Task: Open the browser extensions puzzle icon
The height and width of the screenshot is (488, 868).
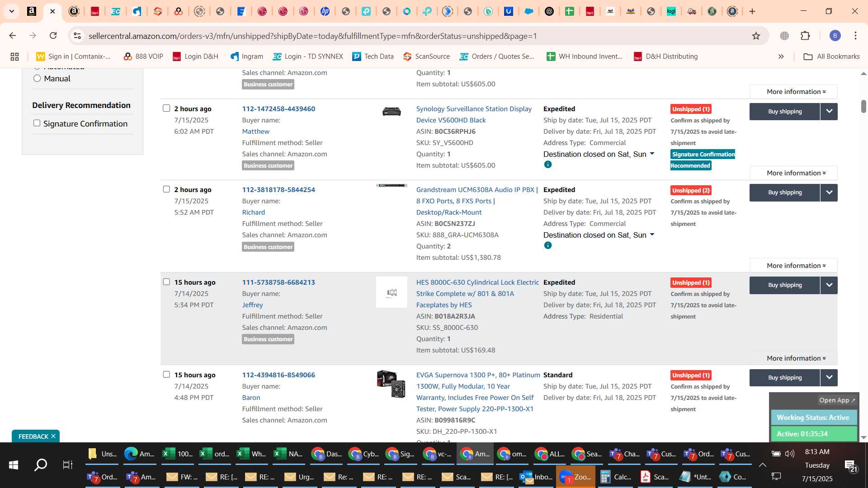Action: [x=805, y=36]
